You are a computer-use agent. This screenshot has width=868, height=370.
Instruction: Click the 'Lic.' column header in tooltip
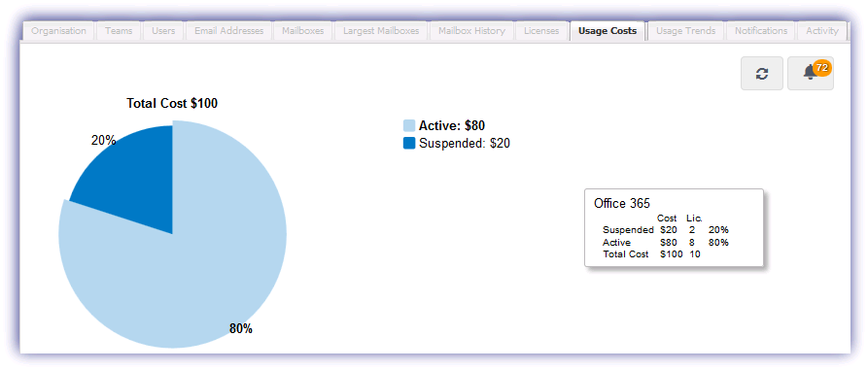coord(694,219)
